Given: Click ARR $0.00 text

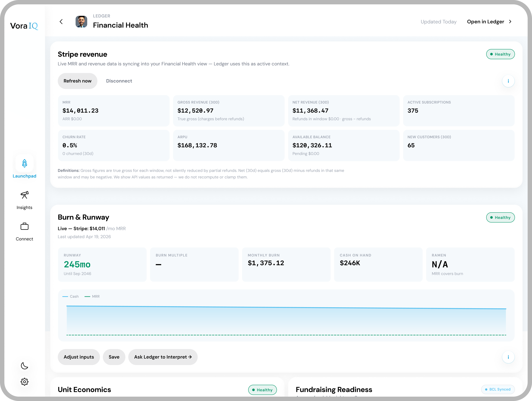Looking at the screenshot, I should [72, 119].
